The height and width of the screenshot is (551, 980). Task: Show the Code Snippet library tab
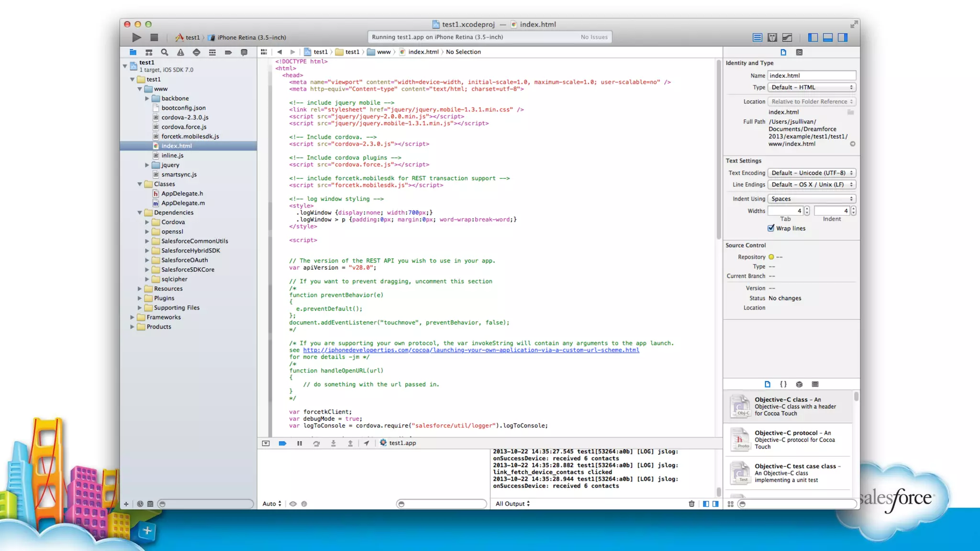pyautogui.click(x=783, y=384)
